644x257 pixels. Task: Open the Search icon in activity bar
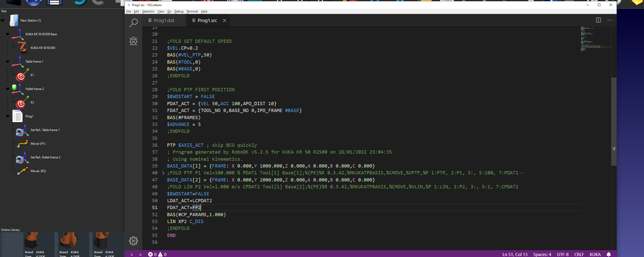coord(133,23)
